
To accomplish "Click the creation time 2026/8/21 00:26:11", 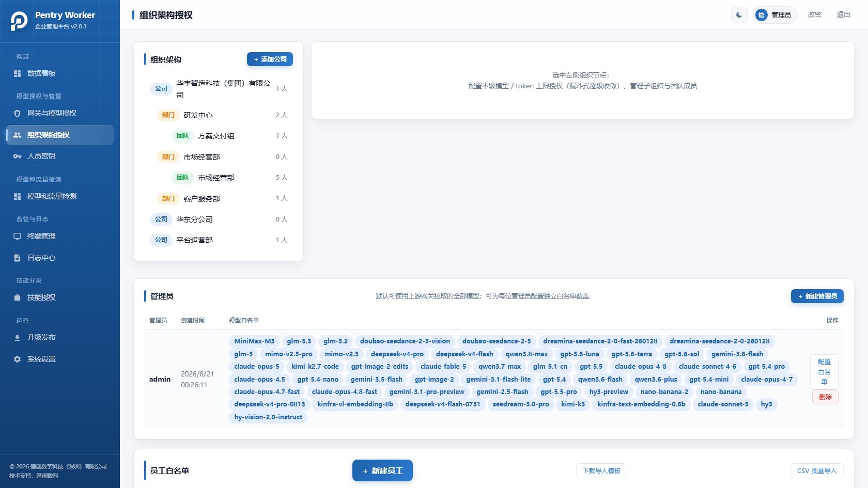I will [x=197, y=380].
